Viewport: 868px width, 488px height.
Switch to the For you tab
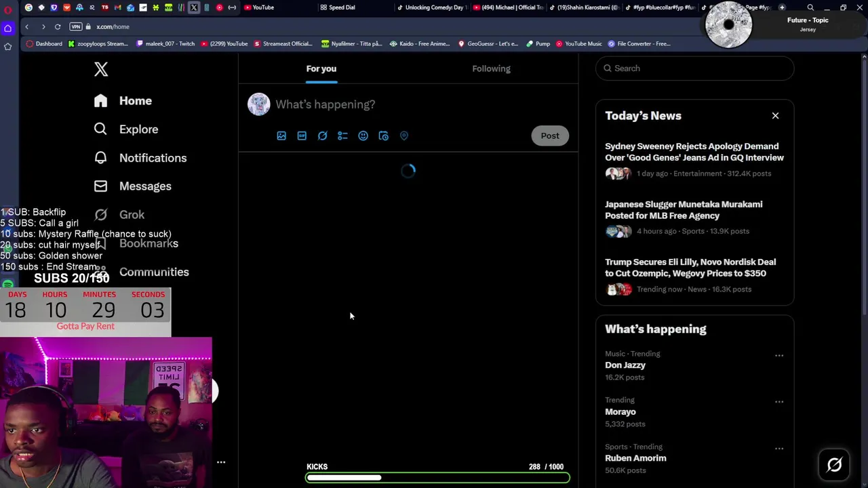(x=321, y=68)
